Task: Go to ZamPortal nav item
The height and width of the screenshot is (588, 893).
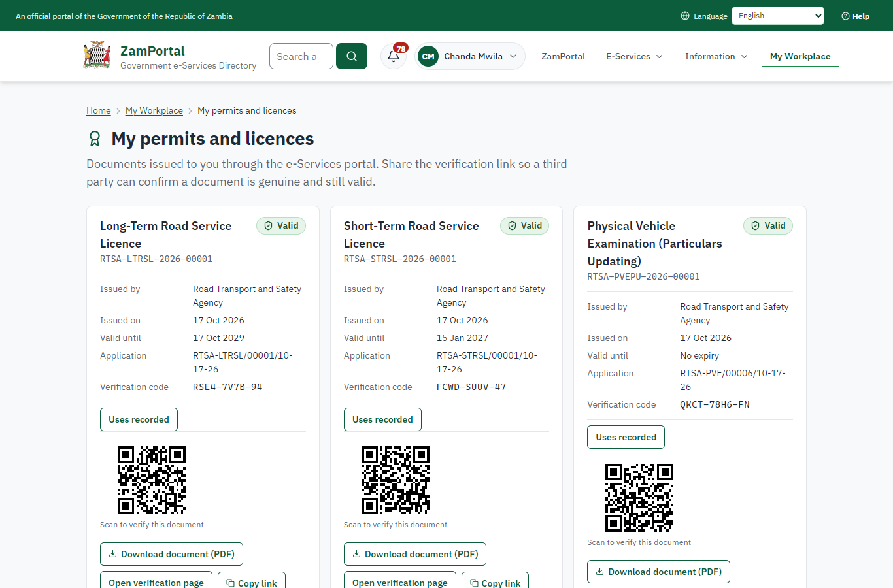Action: click(563, 56)
